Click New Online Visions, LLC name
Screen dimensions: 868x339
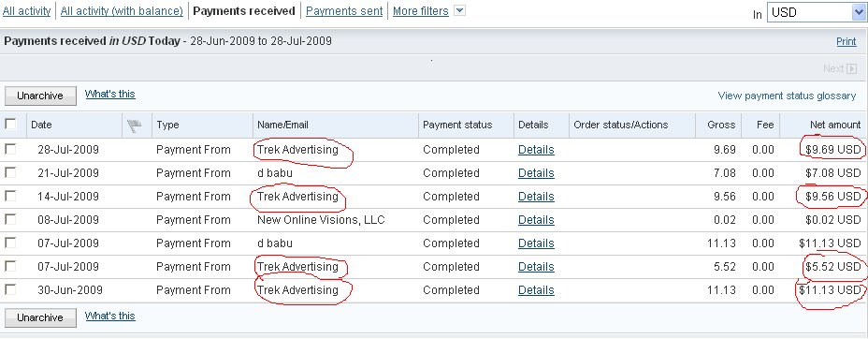click(321, 220)
